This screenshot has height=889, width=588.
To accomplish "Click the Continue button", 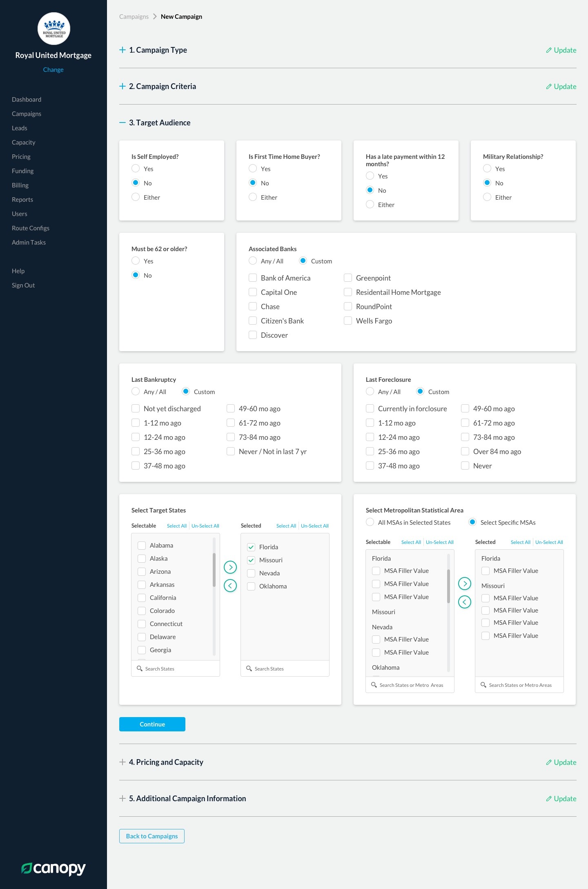I will tap(152, 724).
